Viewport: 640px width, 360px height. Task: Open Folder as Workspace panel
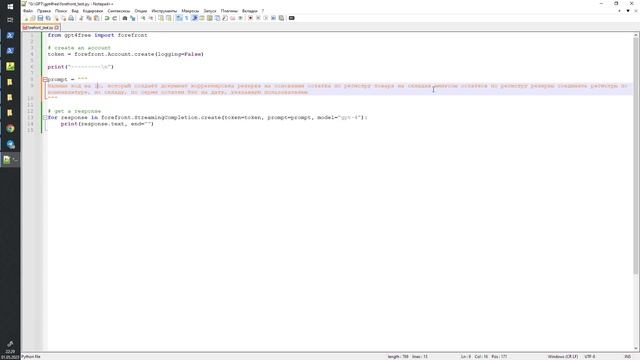(233, 18)
